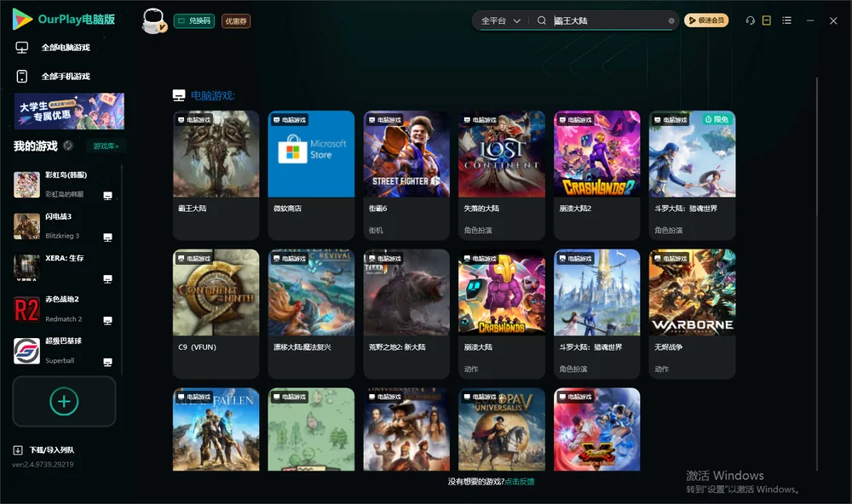Open the 极速会员 membership button
The image size is (852, 504).
706,20
